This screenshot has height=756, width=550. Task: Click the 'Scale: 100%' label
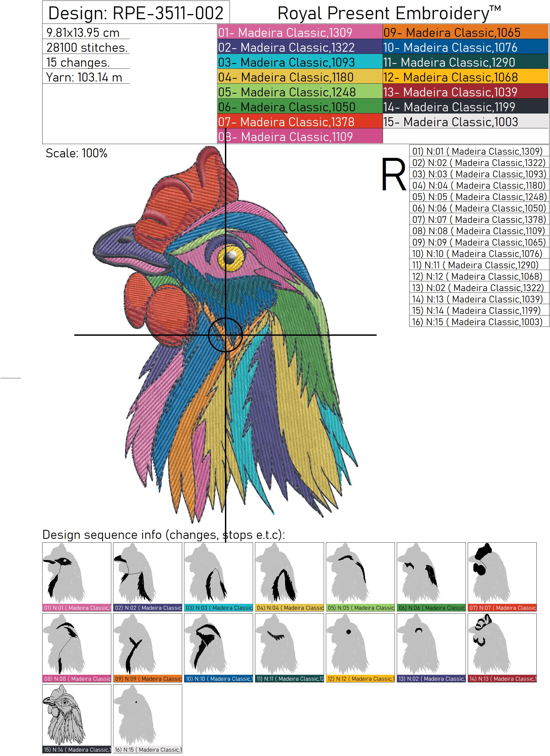tap(76, 153)
